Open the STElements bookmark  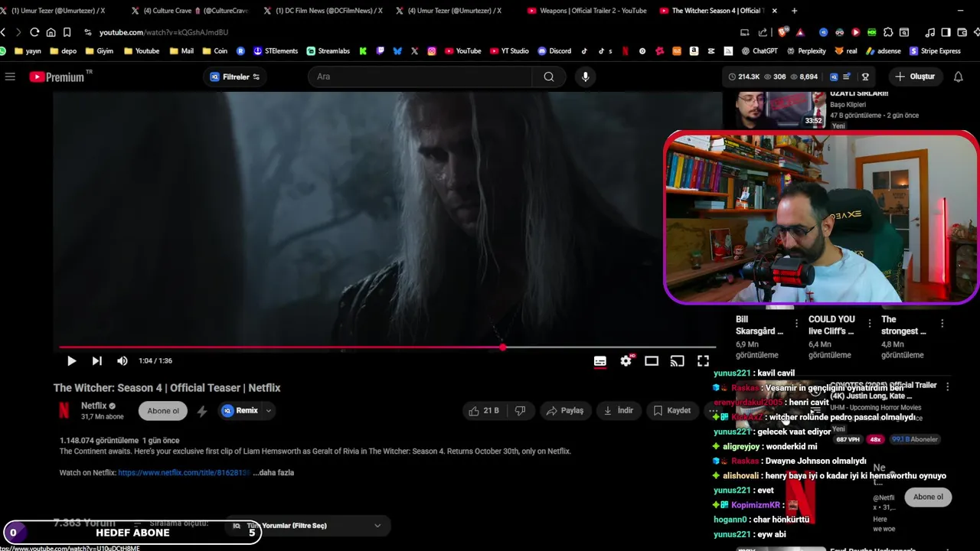[x=275, y=51]
